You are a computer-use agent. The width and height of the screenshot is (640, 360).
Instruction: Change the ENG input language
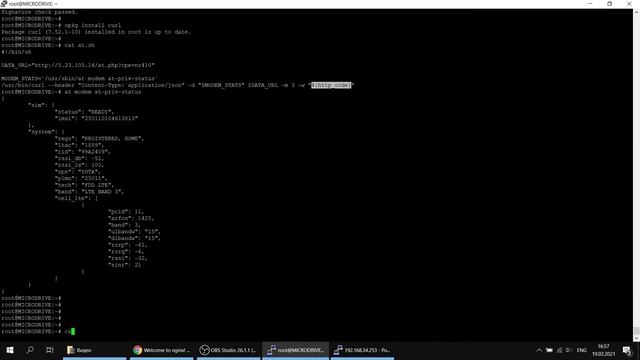582,350
